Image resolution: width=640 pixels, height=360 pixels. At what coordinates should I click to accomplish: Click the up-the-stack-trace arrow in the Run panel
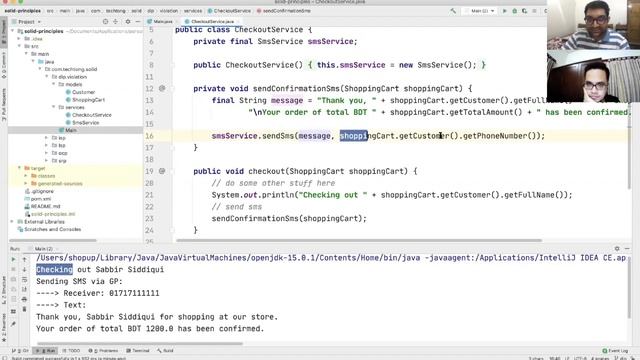(x=24, y=259)
